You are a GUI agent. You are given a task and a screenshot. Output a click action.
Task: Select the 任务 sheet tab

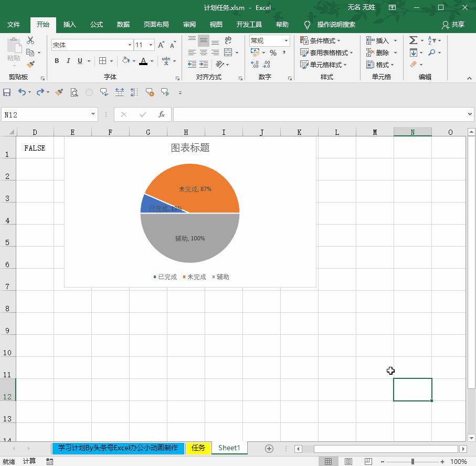198,448
